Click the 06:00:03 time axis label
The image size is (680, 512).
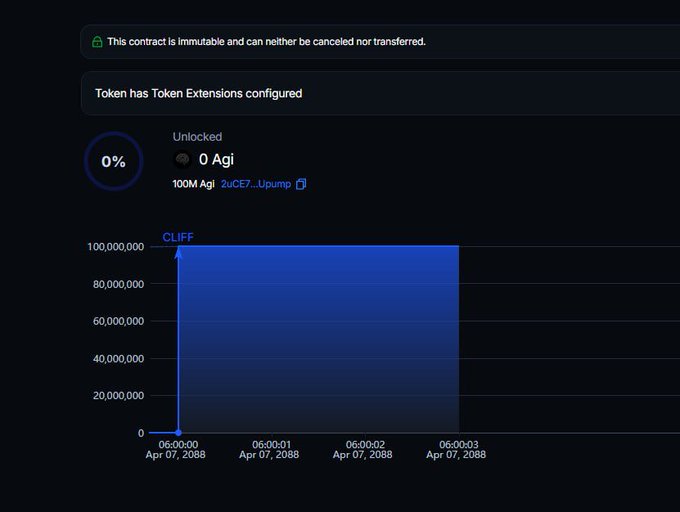[x=456, y=450]
